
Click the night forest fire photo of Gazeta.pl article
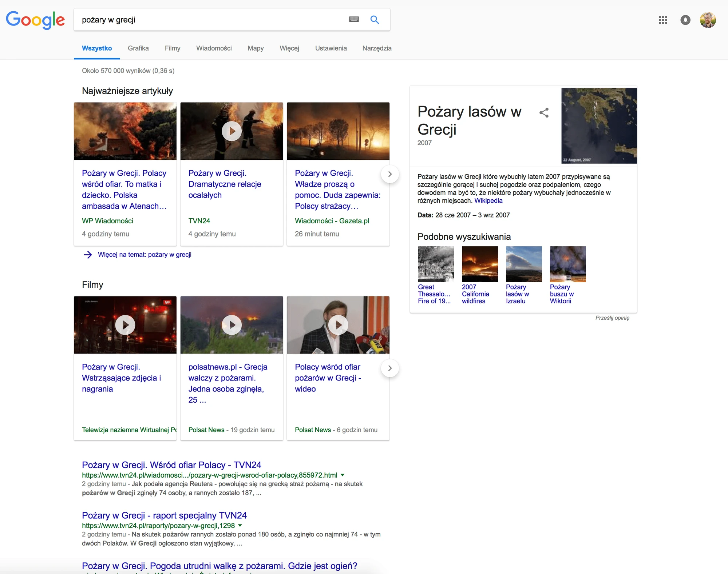(x=338, y=131)
